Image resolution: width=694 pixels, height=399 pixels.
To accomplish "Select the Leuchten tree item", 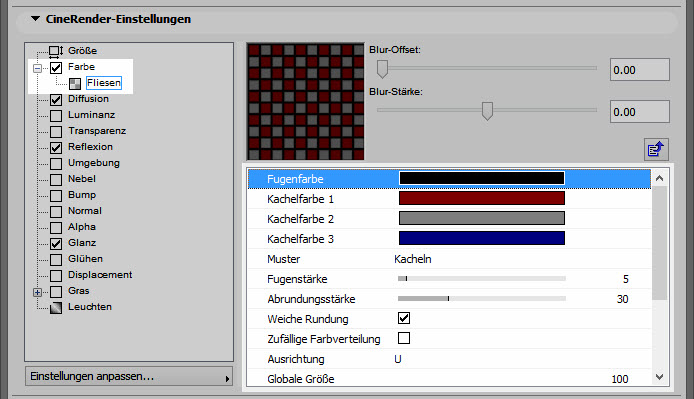I will coord(90,307).
